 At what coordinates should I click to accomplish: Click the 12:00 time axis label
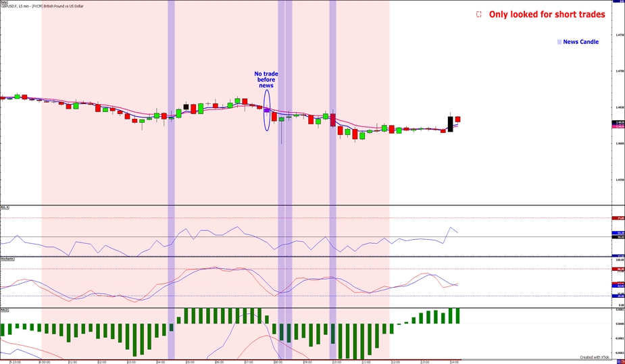point(395,362)
